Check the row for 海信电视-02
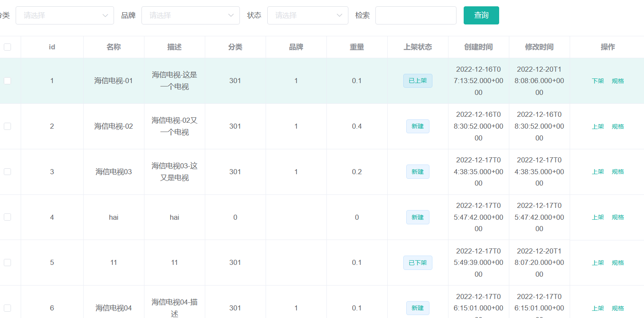644x318 pixels. click(x=8, y=126)
